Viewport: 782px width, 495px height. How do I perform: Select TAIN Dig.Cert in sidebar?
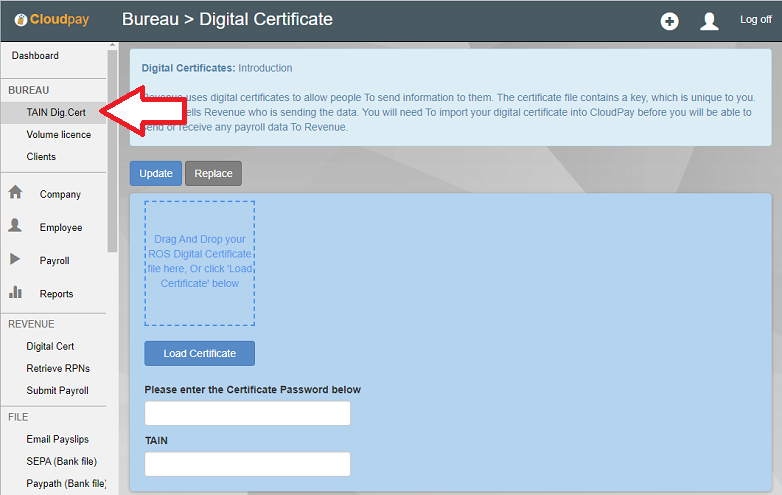[x=56, y=113]
